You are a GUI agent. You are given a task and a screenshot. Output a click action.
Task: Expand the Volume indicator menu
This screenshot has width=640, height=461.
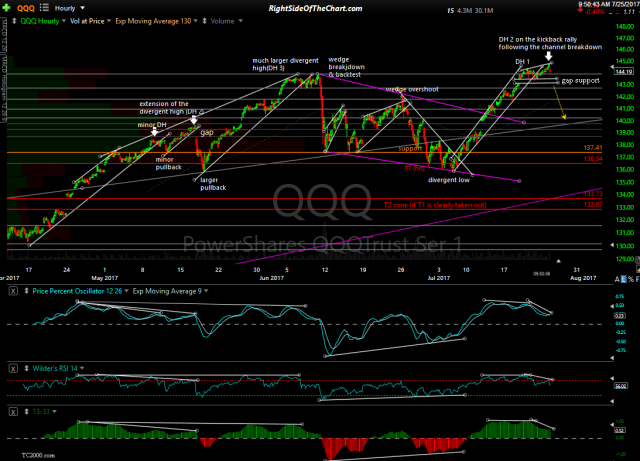coord(240,21)
